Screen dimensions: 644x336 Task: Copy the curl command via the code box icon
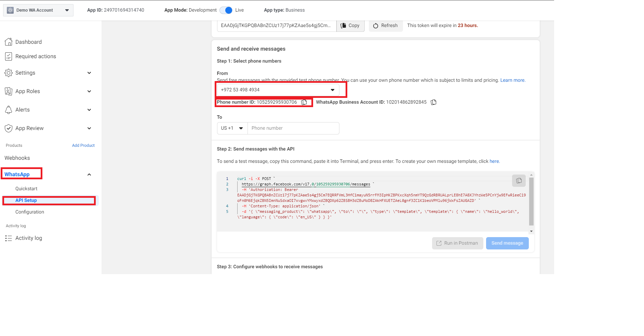tap(519, 181)
